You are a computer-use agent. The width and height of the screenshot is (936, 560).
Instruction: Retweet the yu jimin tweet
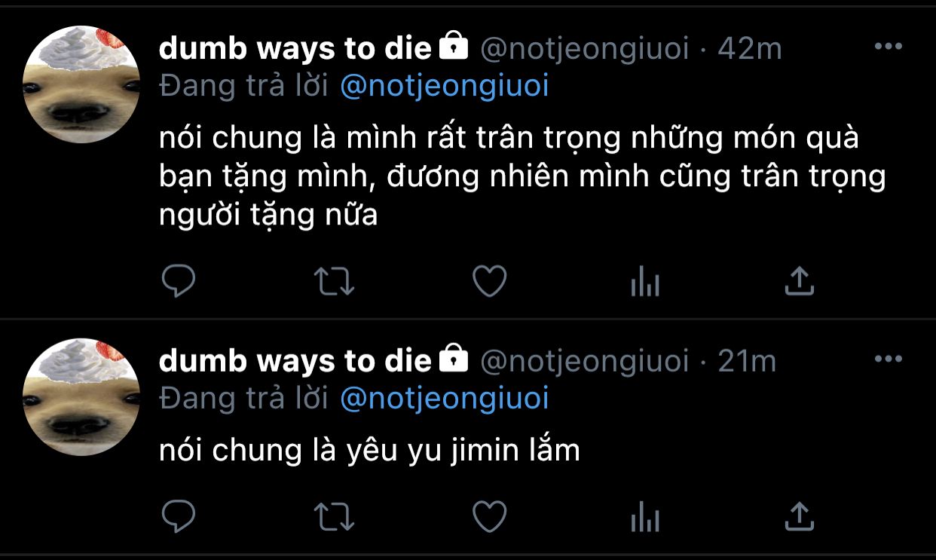(x=334, y=516)
